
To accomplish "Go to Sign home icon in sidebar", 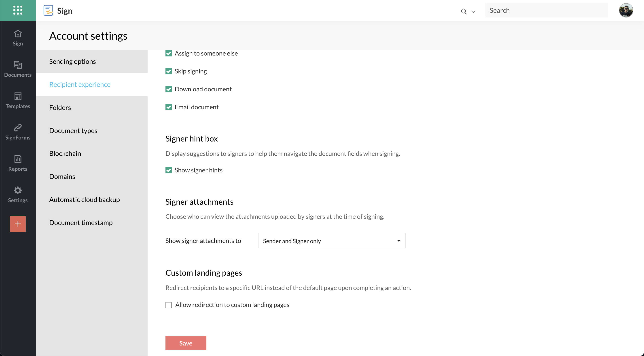I will tap(18, 34).
